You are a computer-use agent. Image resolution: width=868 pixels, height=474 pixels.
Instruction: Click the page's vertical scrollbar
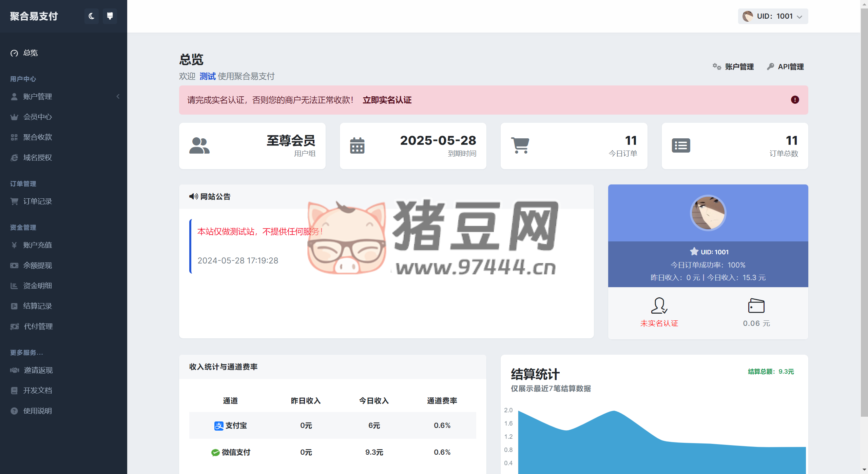(864, 210)
